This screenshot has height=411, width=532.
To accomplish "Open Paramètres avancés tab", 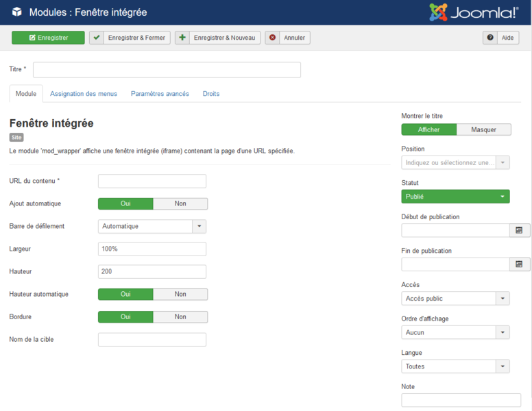I will click(160, 94).
